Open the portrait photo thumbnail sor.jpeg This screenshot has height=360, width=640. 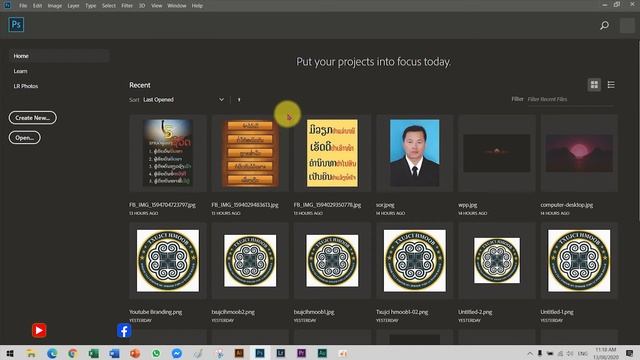[x=415, y=153]
